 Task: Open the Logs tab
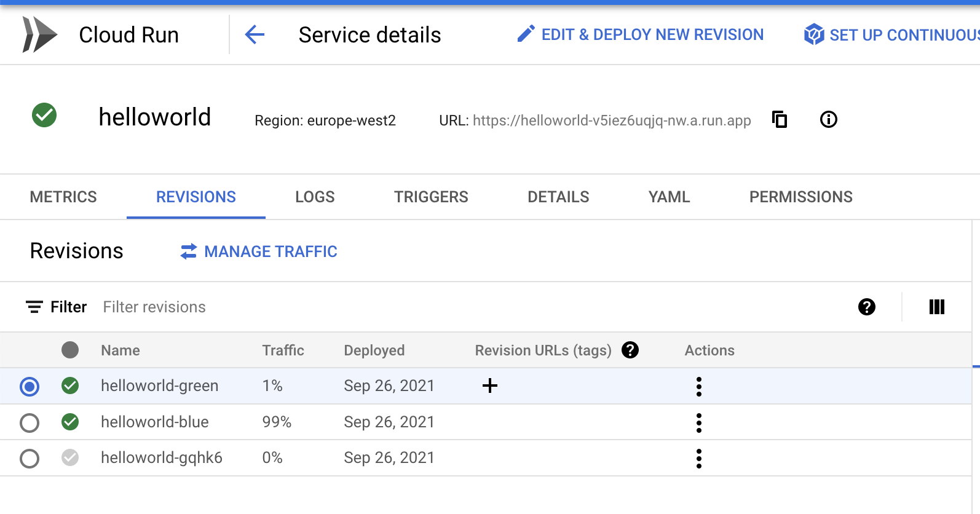coord(315,197)
